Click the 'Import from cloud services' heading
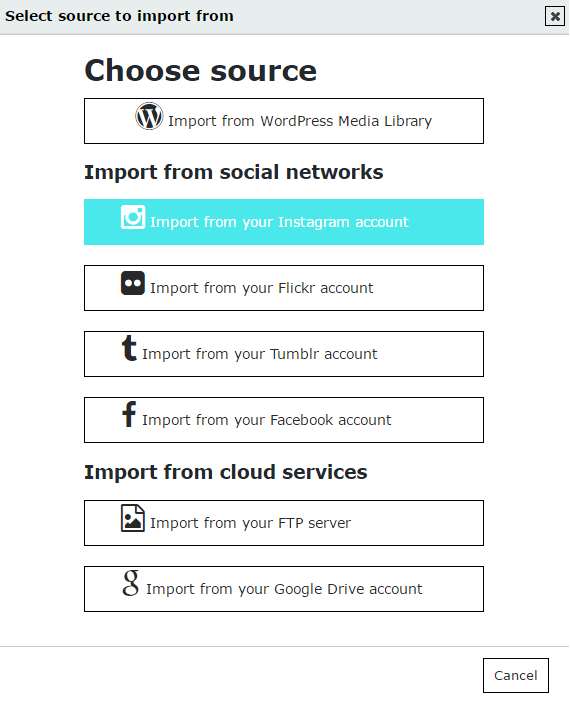Viewport: 570px width, 703px height. [226, 472]
